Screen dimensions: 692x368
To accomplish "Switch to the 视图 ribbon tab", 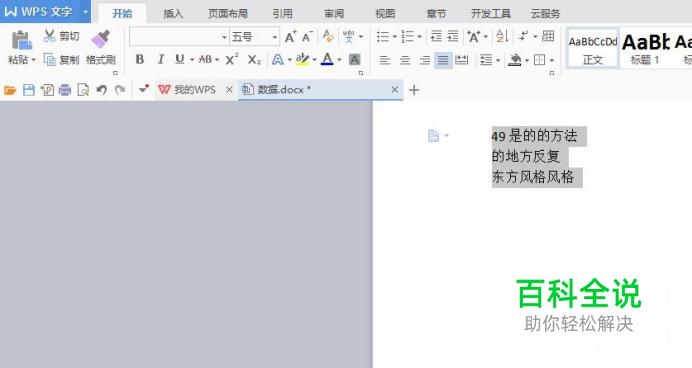I will pyautogui.click(x=385, y=14).
